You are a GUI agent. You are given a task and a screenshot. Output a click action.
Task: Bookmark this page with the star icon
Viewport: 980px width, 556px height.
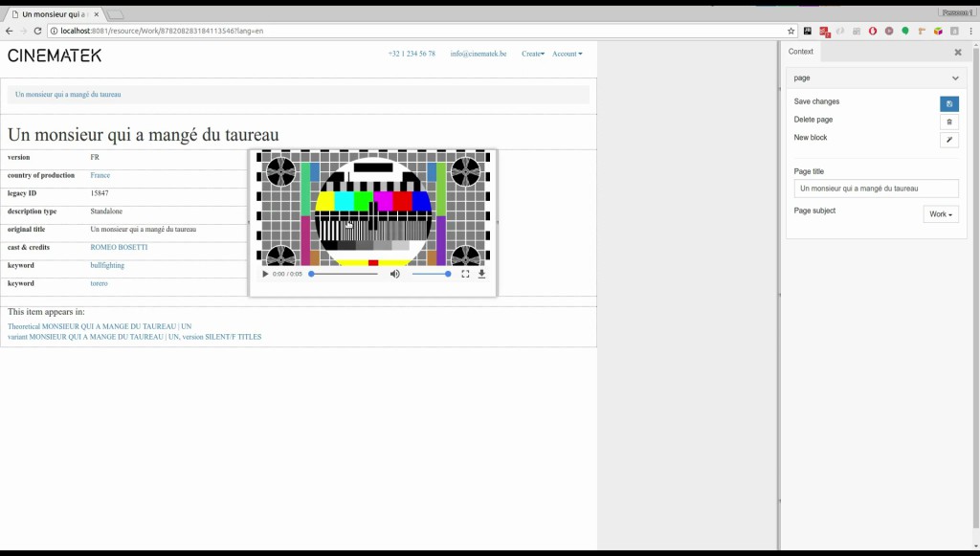pos(791,31)
